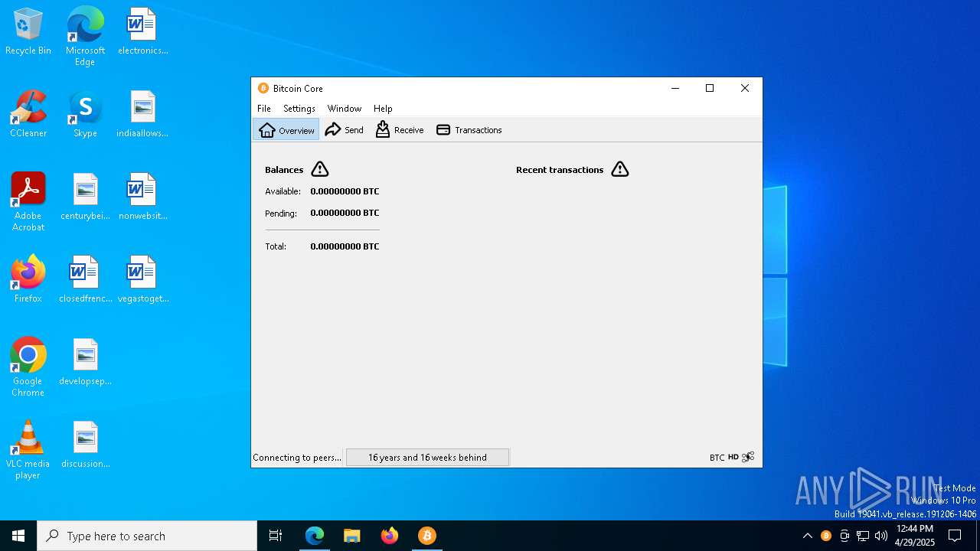Select the Firefox desktop shortcut
Image resolution: width=980 pixels, height=551 pixels.
28,280
